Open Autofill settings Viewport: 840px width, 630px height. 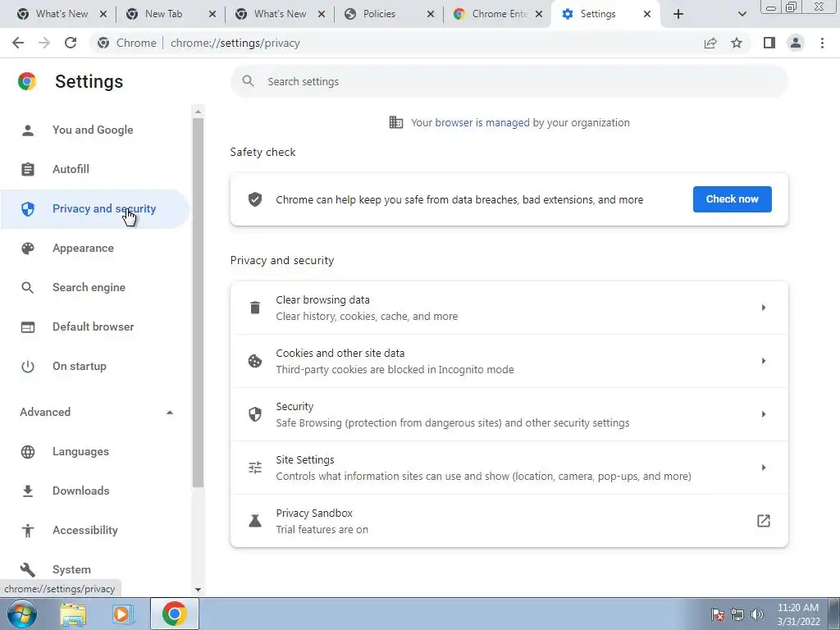(x=94, y=169)
